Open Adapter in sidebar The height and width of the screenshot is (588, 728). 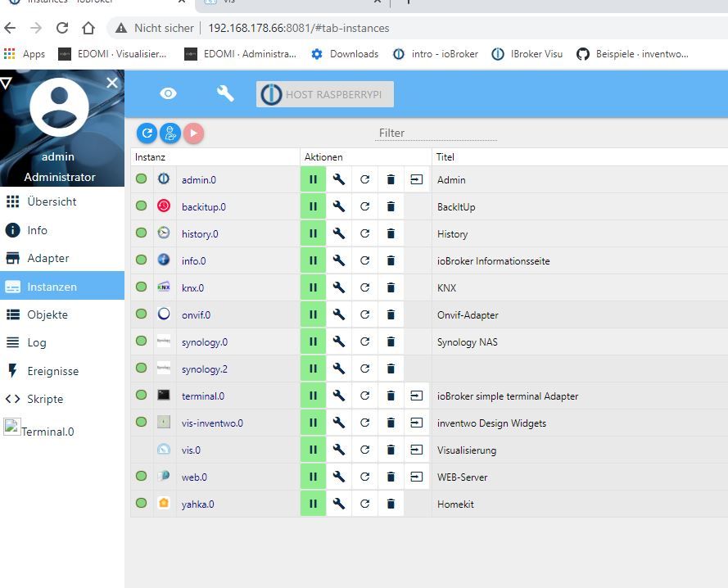point(62,258)
